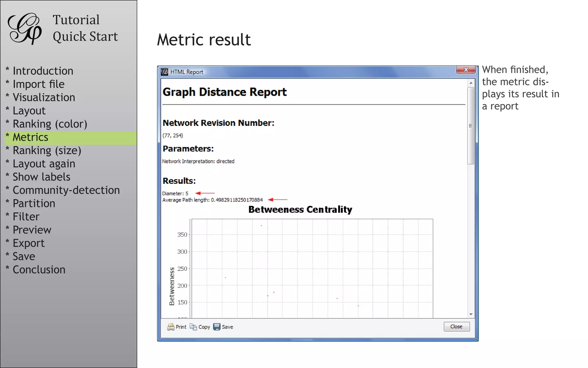Click the Print icon in report footer
The width and height of the screenshot is (588, 368).
tap(171, 327)
